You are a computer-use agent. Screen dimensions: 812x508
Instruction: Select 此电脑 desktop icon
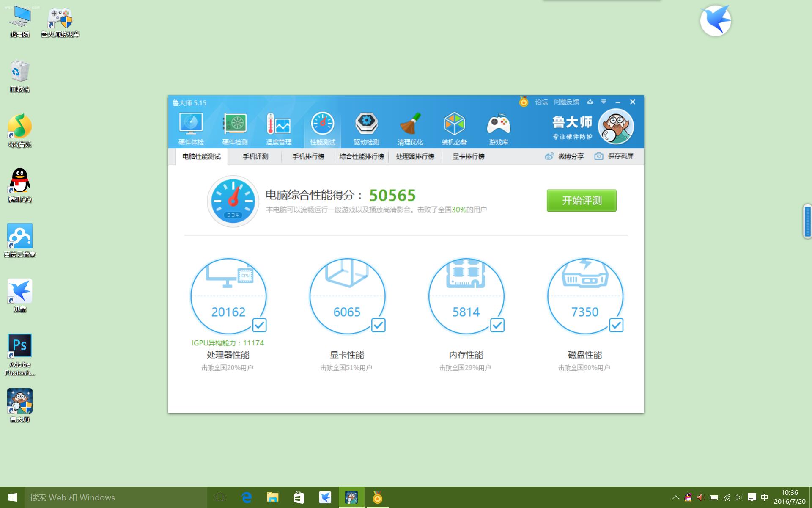click(x=20, y=22)
